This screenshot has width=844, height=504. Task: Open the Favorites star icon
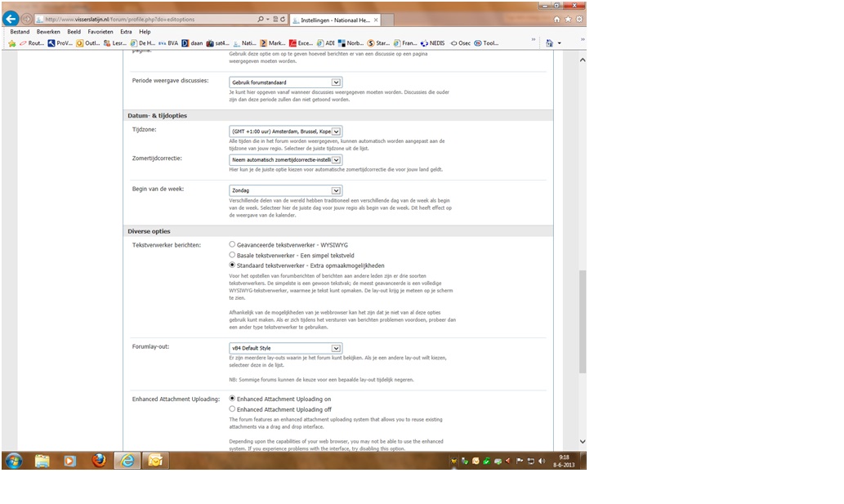[x=568, y=19]
